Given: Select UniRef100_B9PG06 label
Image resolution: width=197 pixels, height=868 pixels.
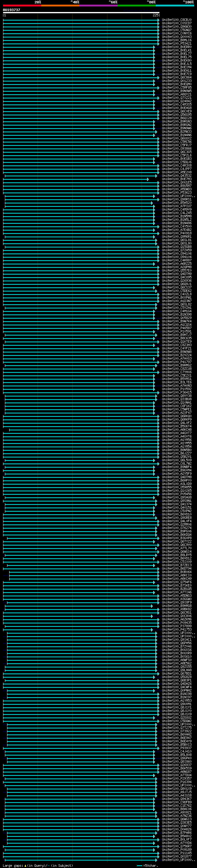Looking at the screenshot, I should [177, 531].
